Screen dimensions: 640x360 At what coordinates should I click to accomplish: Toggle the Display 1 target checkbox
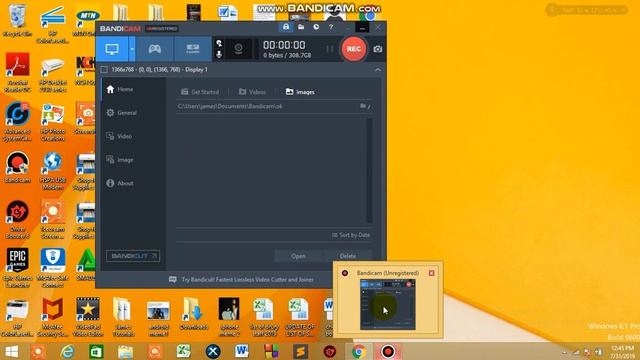(104, 70)
